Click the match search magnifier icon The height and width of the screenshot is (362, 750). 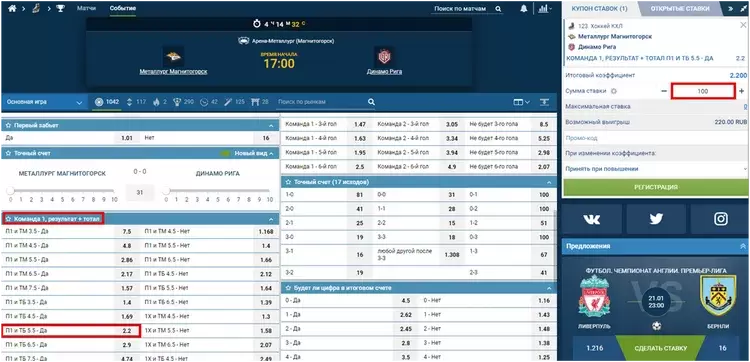coord(498,9)
